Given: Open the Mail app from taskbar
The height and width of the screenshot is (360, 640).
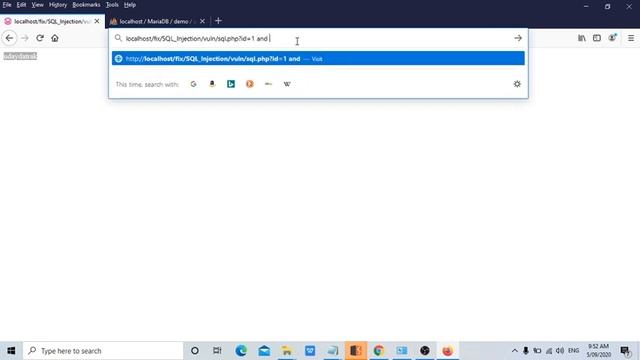Looking at the screenshot, I should pyautogui.click(x=264, y=351).
